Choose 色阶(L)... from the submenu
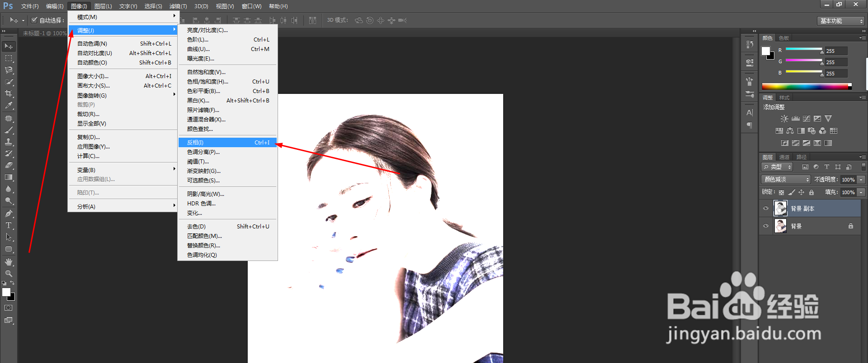868x363 pixels. tap(228, 40)
